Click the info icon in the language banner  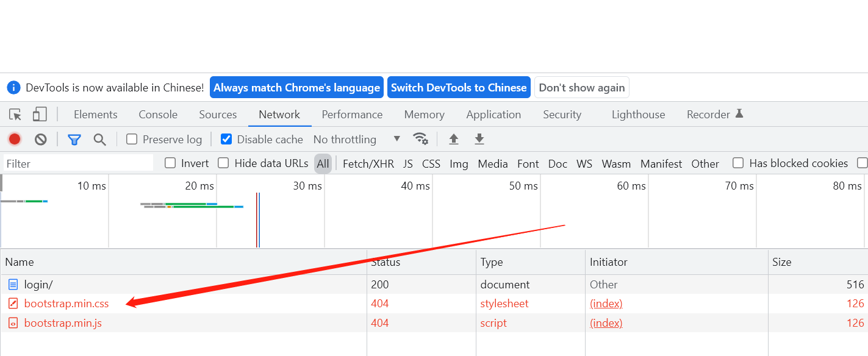click(x=14, y=88)
